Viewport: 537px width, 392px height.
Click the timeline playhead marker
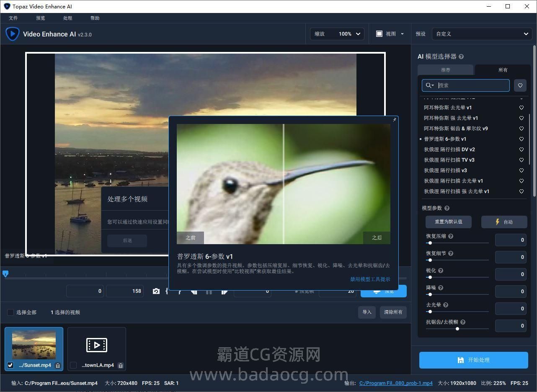pyautogui.click(x=5, y=273)
